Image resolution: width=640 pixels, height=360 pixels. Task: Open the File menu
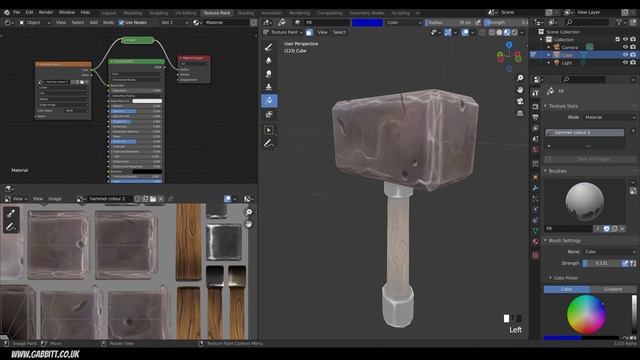pos(16,12)
